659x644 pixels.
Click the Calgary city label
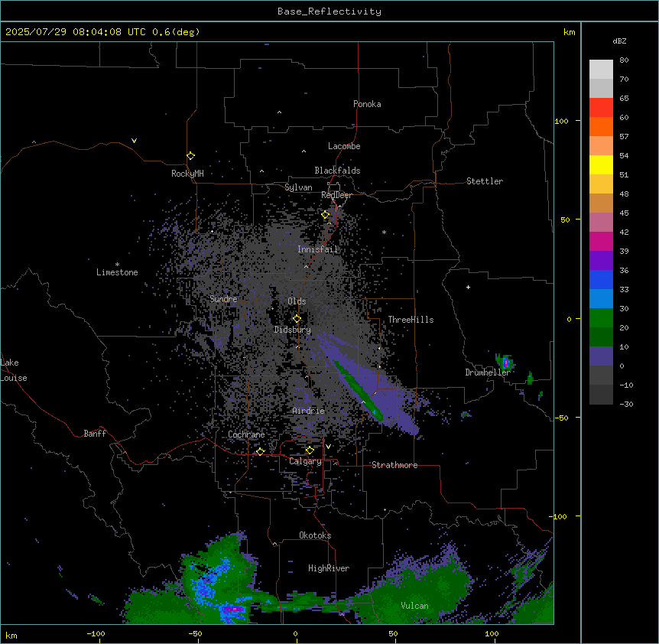[x=306, y=461]
